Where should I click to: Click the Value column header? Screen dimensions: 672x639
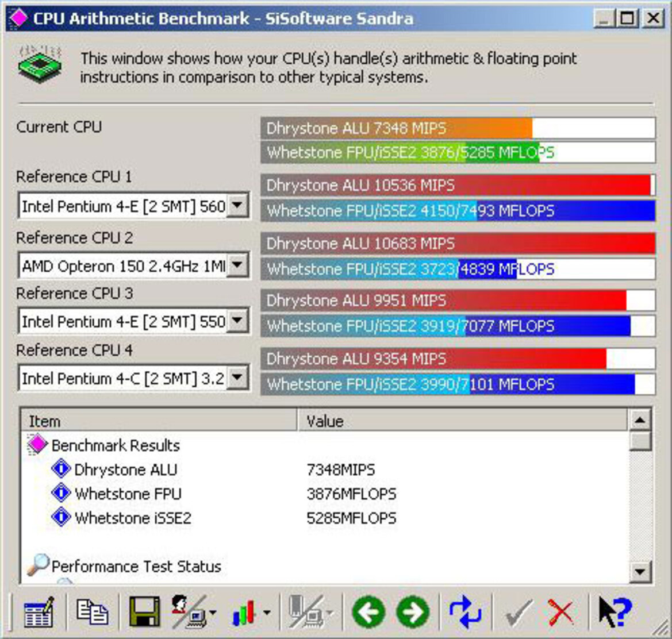[x=462, y=421]
